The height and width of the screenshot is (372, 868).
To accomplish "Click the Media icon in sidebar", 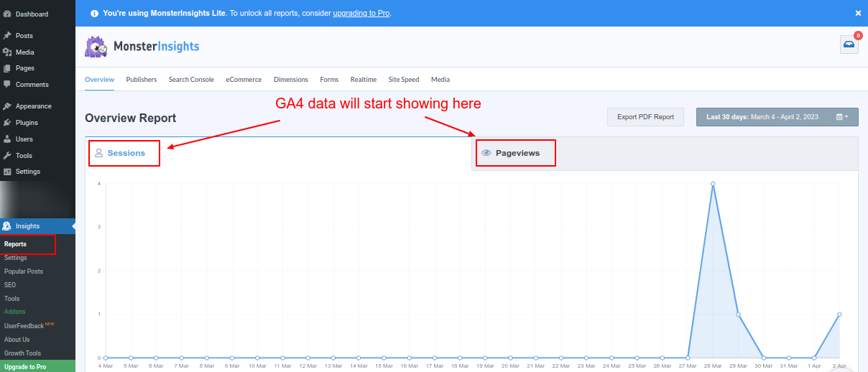I will coord(7,52).
